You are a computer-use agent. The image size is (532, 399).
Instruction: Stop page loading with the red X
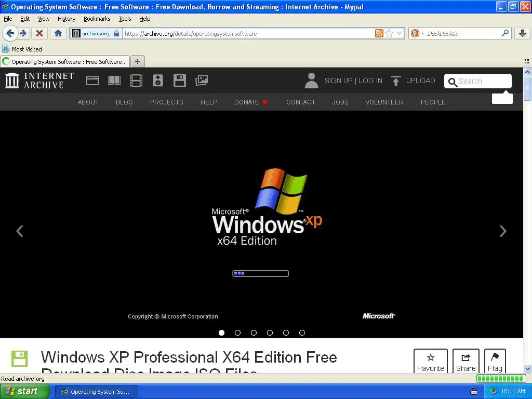point(39,33)
